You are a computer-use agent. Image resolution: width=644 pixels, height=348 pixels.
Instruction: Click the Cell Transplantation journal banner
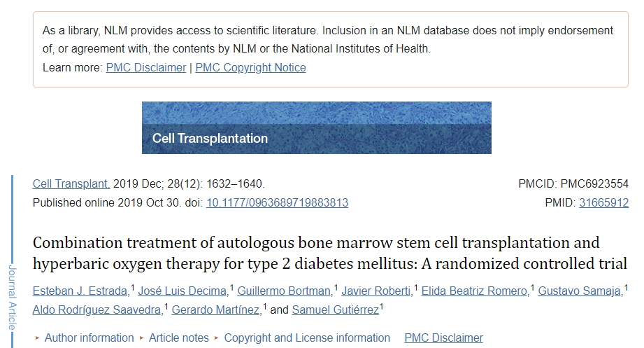(316, 127)
